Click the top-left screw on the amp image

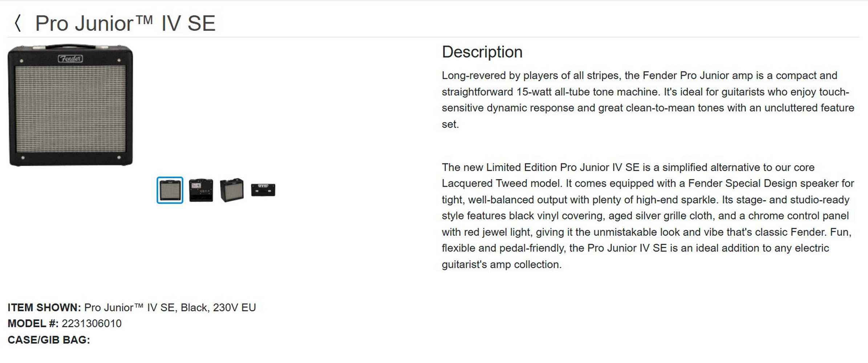click(22, 61)
